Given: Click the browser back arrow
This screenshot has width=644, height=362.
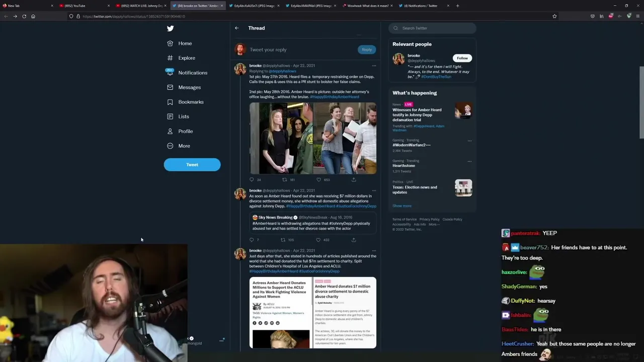Looking at the screenshot, I should pyautogui.click(x=6, y=16).
